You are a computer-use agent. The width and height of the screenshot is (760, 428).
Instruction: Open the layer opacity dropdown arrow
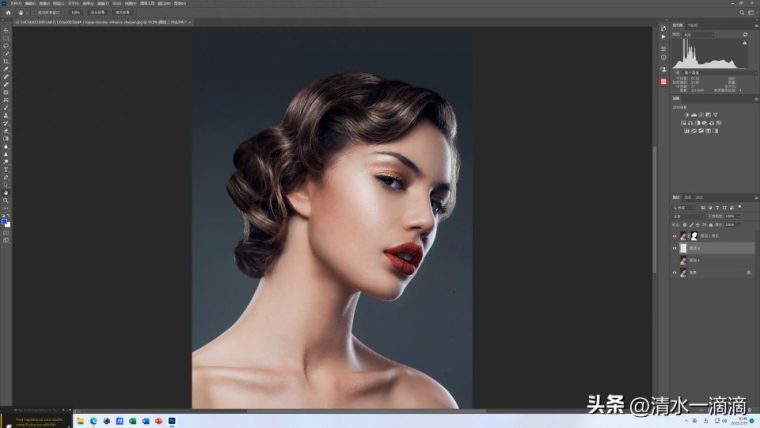point(738,216)
